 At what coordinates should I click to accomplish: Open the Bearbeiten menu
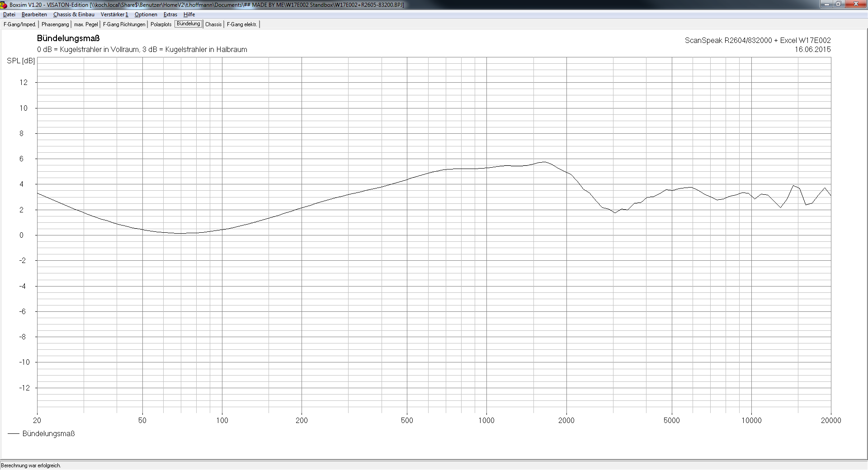tap(34, 14)
